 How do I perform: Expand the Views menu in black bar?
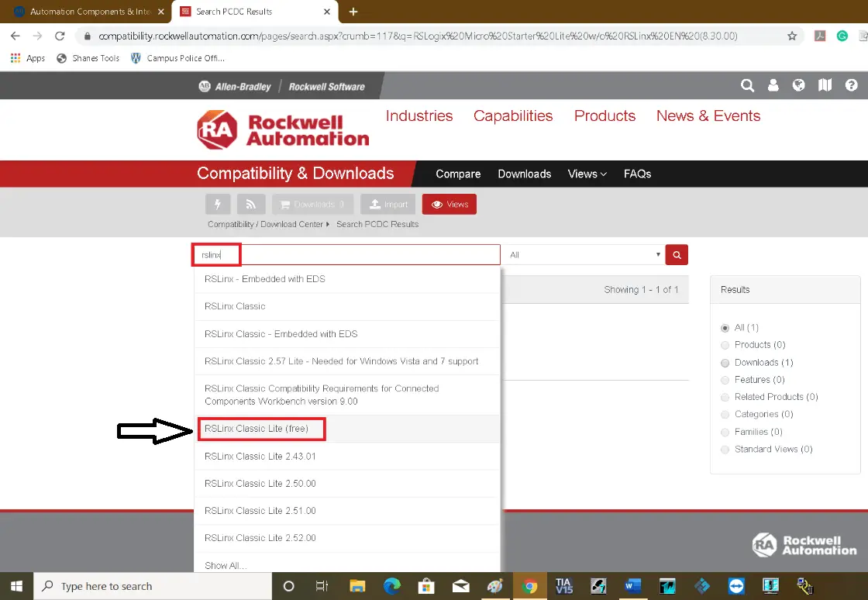pos(587,174)
